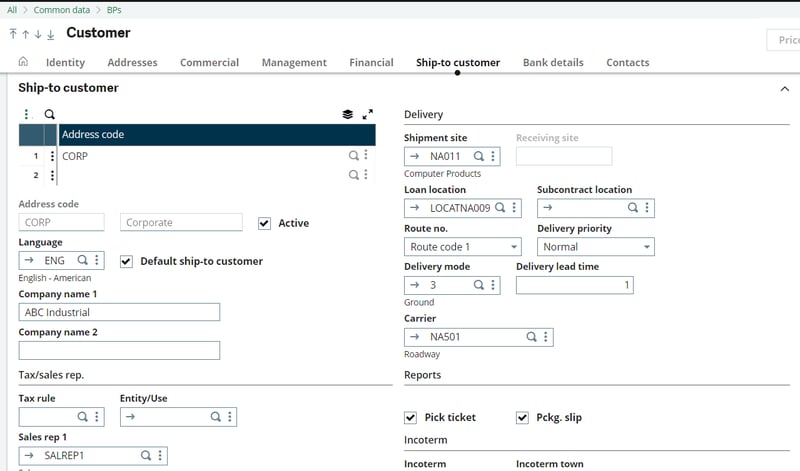800x471 pixels.
Task: Toggle the Active checkbox
Action: (264, 223)
